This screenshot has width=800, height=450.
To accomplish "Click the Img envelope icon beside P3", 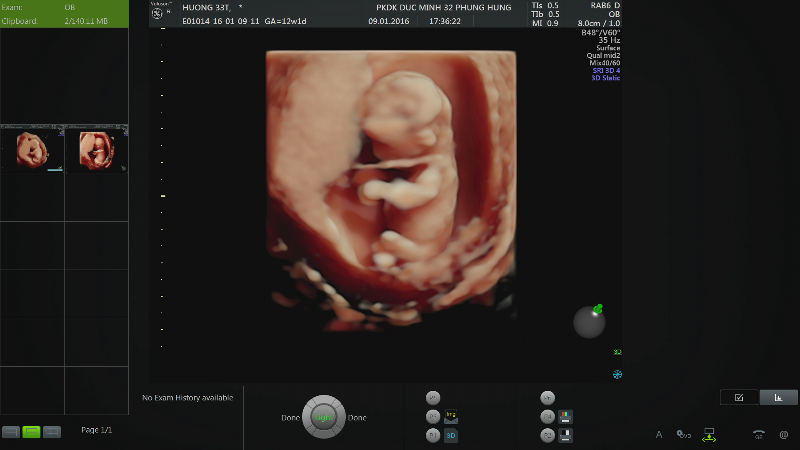I will point(451,417).
